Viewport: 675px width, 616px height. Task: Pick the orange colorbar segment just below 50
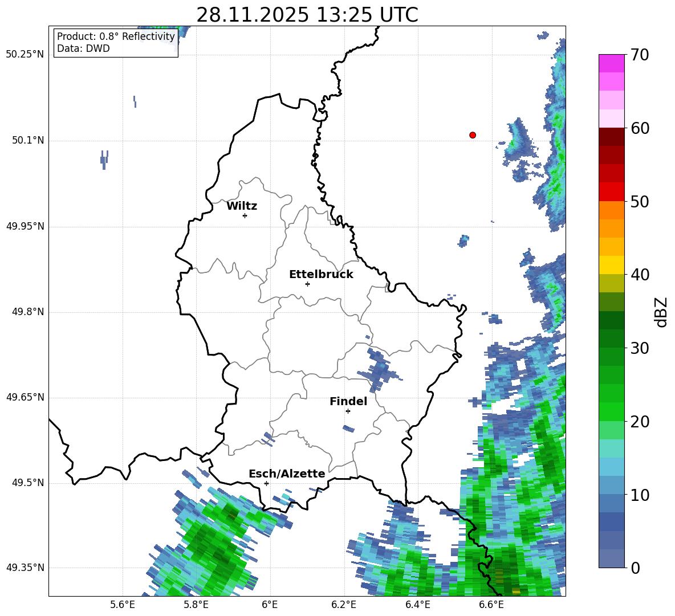click(611, 210)
